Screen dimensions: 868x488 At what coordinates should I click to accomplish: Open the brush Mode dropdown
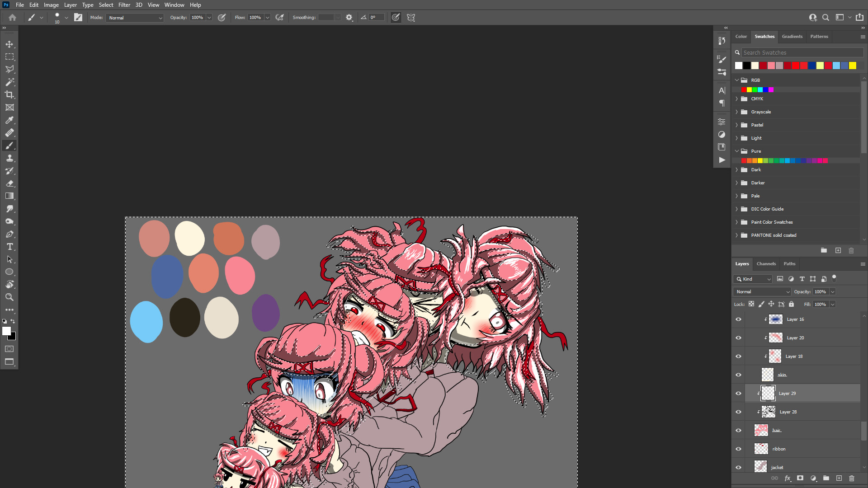pos(135,18)
